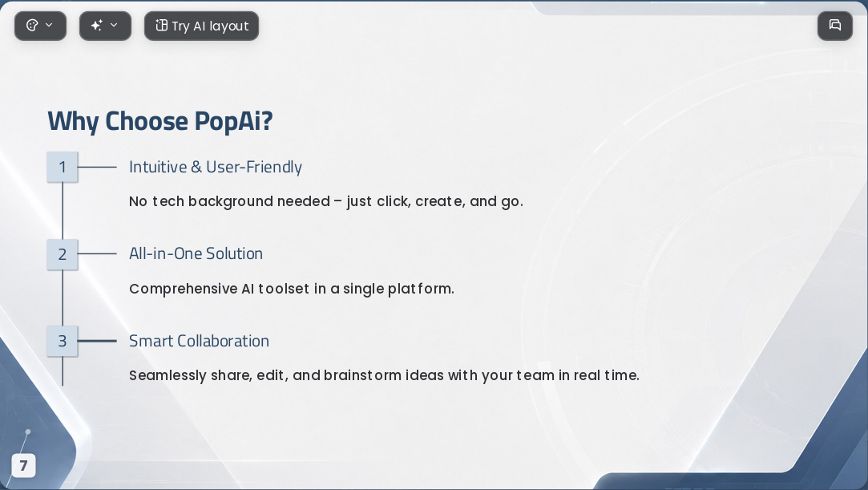This screenshot has width=868, height=490.
Task: Open the AI sparkle tools dropdown
Action: click(x=105, y=26)
